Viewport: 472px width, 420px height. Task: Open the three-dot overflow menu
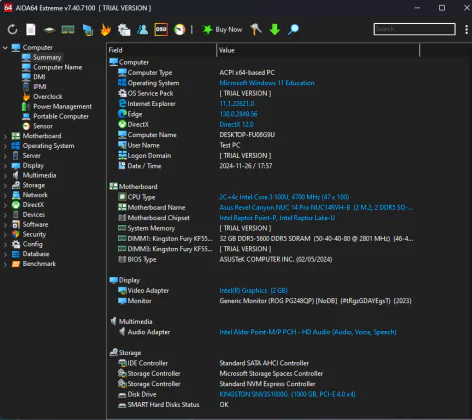pyautogui.click(x=466, y=29)
